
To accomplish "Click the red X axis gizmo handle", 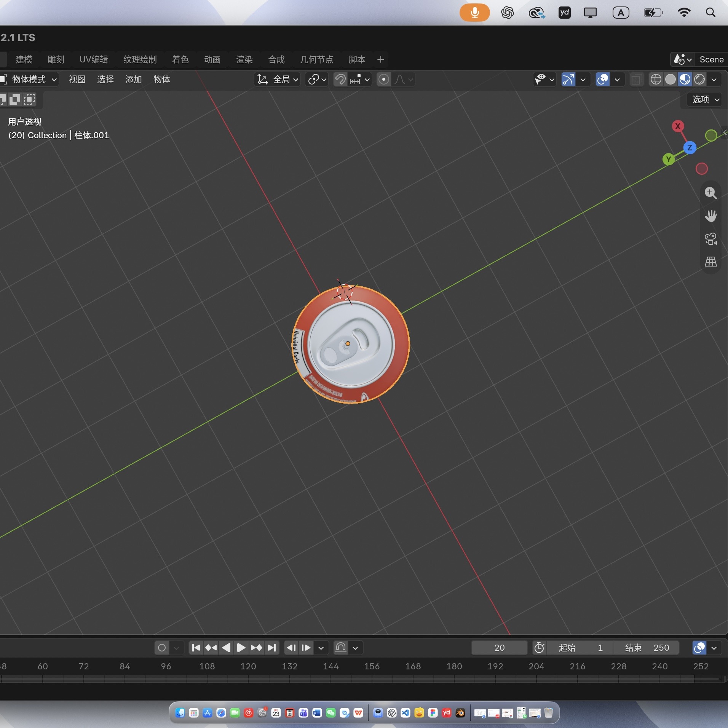I will point(677,126).
